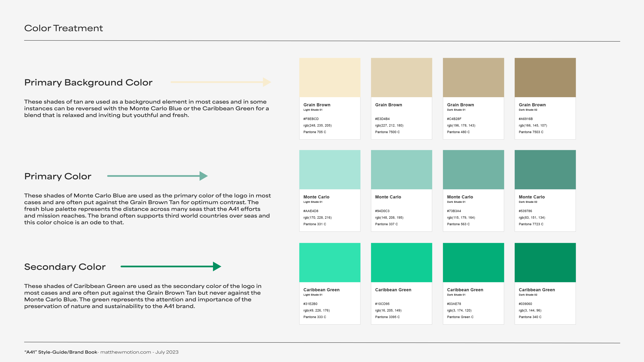Viewport: 644px width, 362px height.
Task: Click the Color Treatment page title
Action: [x=64, y=28]
